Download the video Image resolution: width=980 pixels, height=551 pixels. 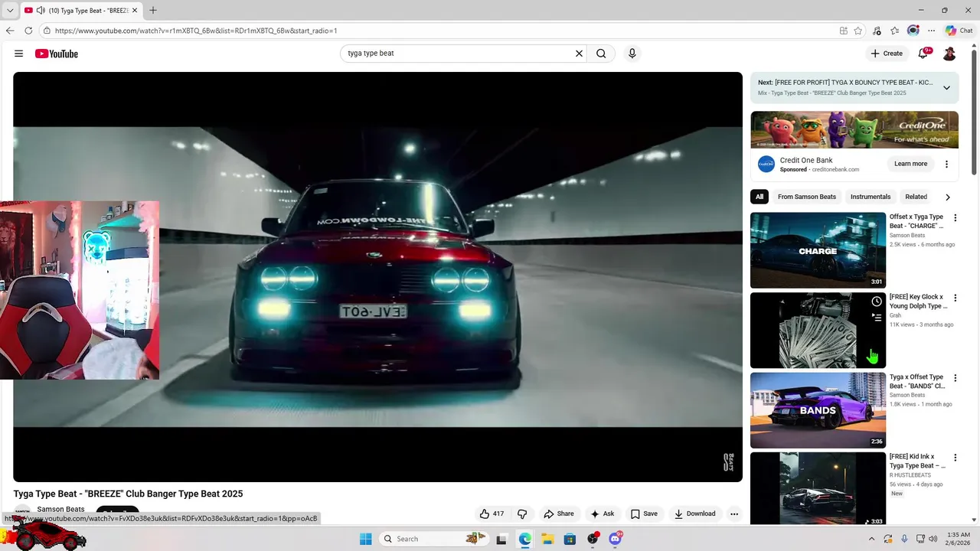click(x=694, y=514)
